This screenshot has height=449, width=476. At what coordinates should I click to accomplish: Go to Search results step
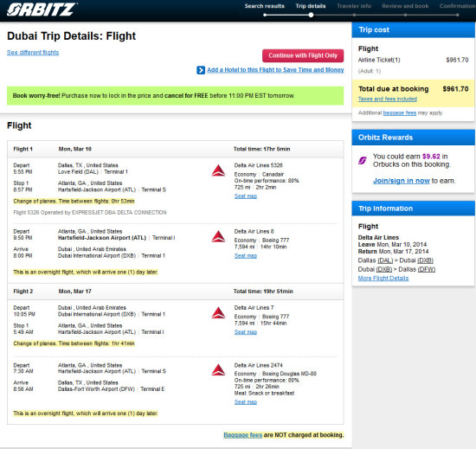coord(265,6)
